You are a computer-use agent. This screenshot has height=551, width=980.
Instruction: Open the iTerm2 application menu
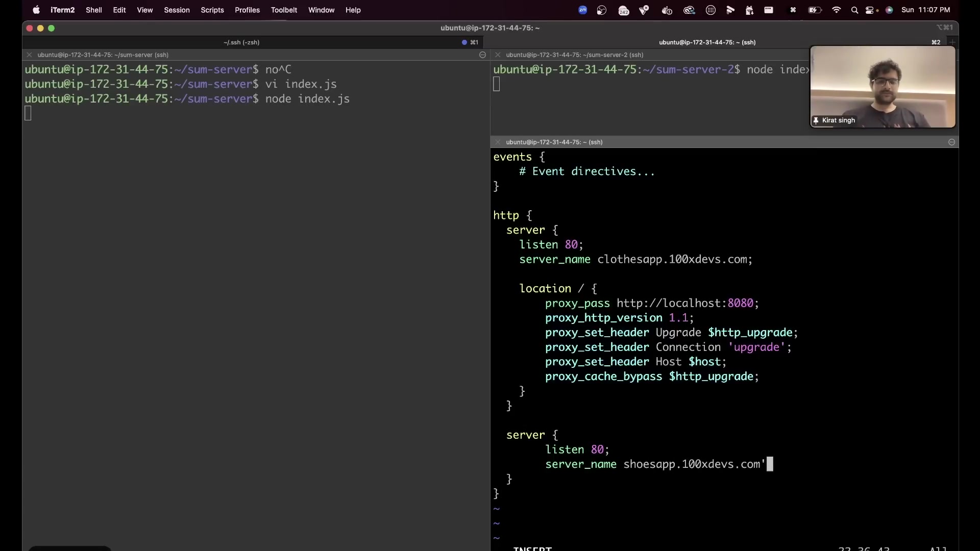62,10
